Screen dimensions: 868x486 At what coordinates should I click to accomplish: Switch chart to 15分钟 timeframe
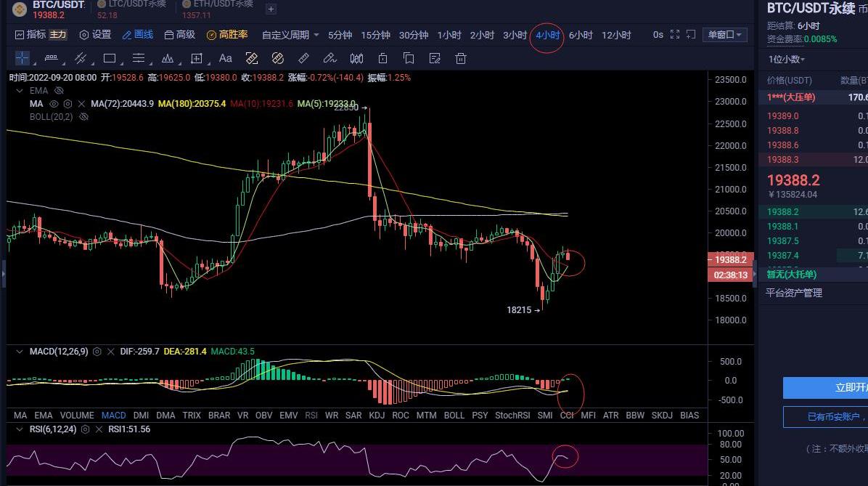click(375, 35)
